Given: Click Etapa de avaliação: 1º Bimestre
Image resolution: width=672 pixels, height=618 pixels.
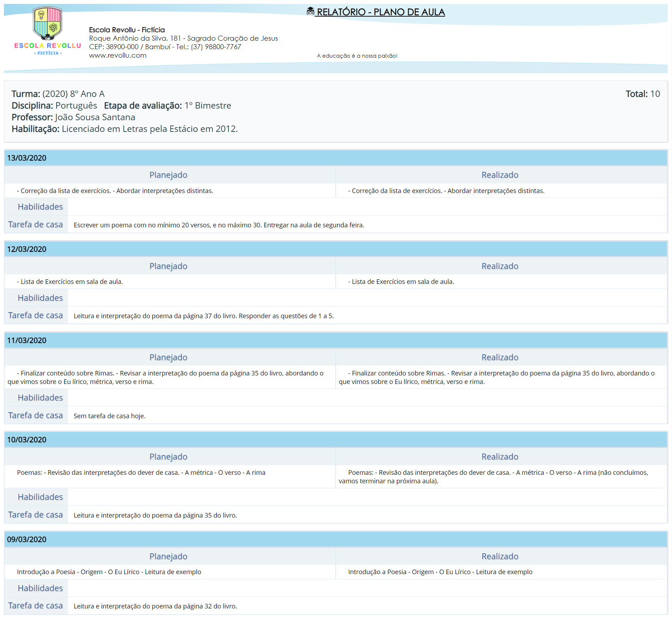Looking at the screenshot, I should 167,105.
